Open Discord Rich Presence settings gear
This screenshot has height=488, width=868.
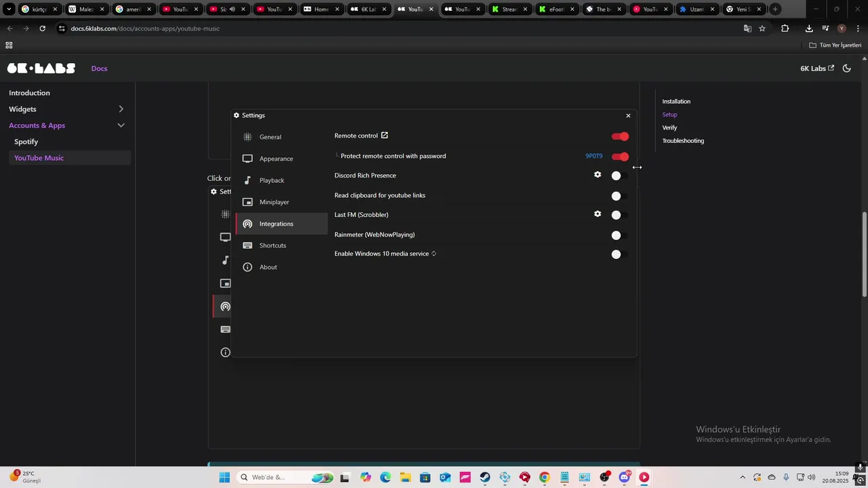[x=597, y=175]
